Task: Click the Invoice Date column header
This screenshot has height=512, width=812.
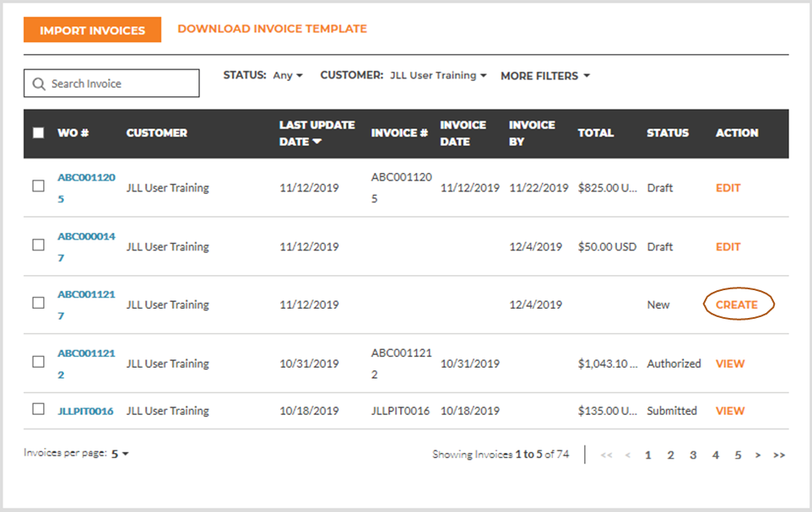Action: click(x=463, y=133)
